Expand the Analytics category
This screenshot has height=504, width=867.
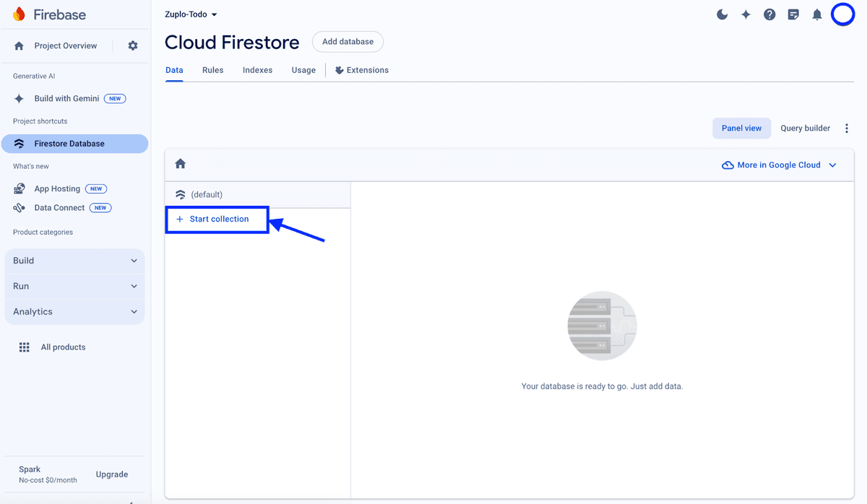point(74,312)
